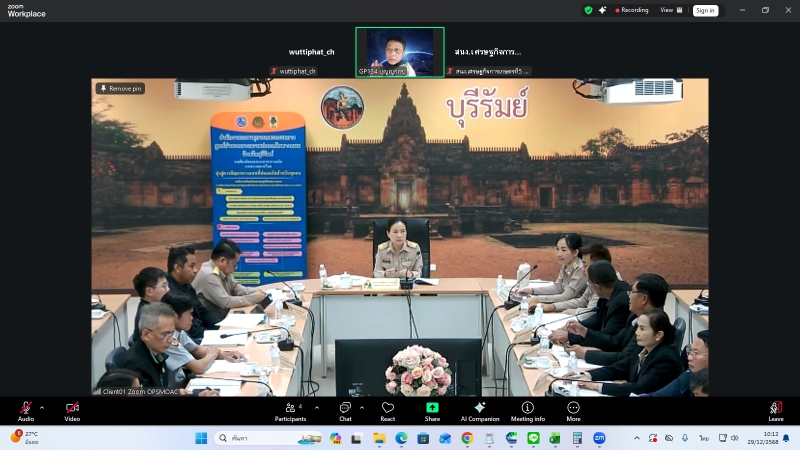
Task: Select the GP104 active speaker thumbnail
Action: [x=400, y=52]
